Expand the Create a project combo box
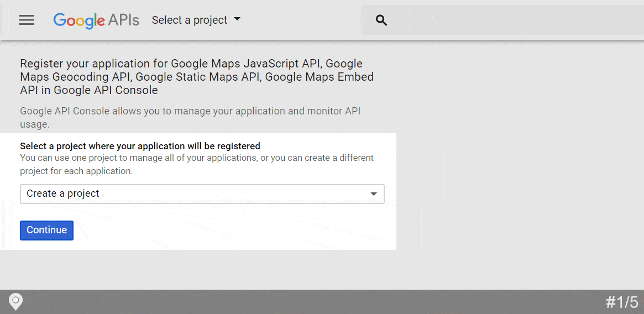The image size is (644, 314). 202,193
